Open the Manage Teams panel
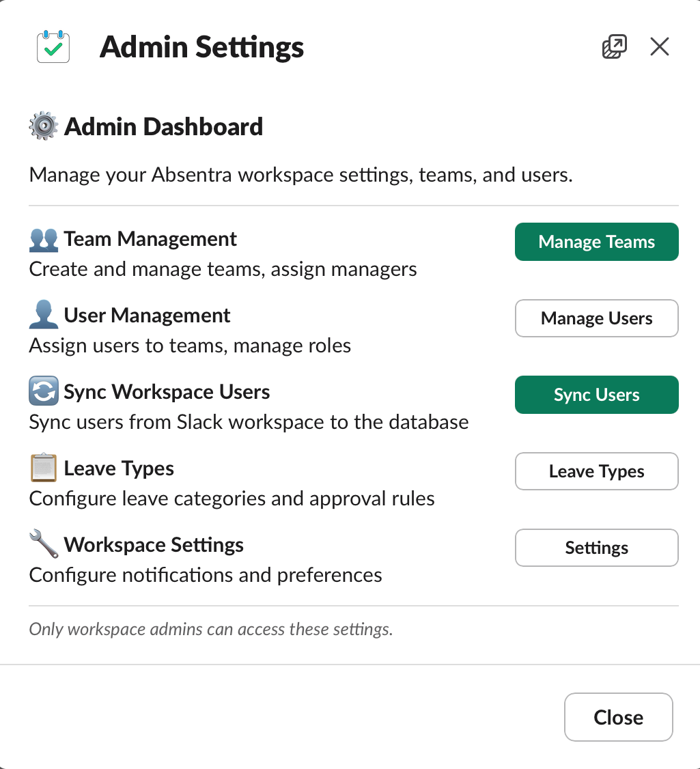The height and width of the screenshot is (769, 700). (x=596, y=242)
